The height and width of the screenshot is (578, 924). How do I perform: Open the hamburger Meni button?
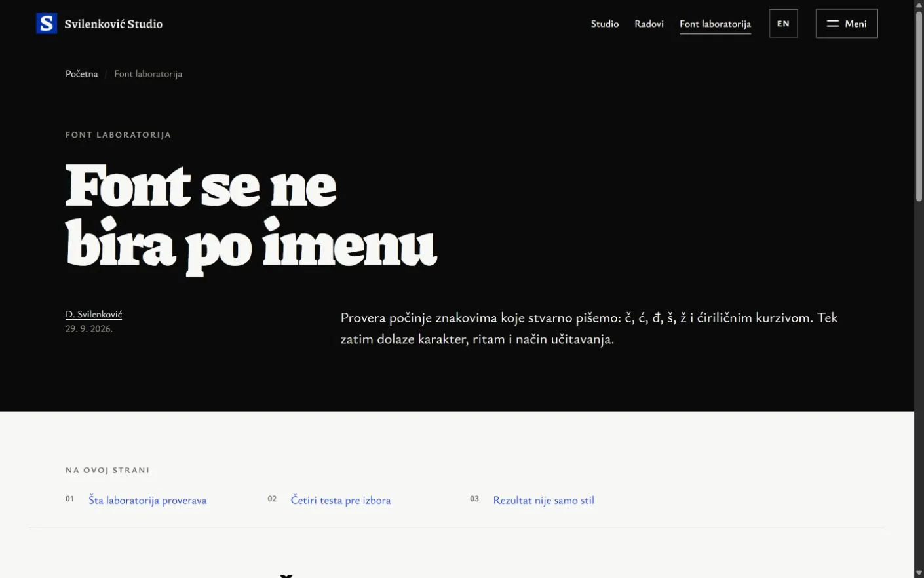click(x=847, y=24)
